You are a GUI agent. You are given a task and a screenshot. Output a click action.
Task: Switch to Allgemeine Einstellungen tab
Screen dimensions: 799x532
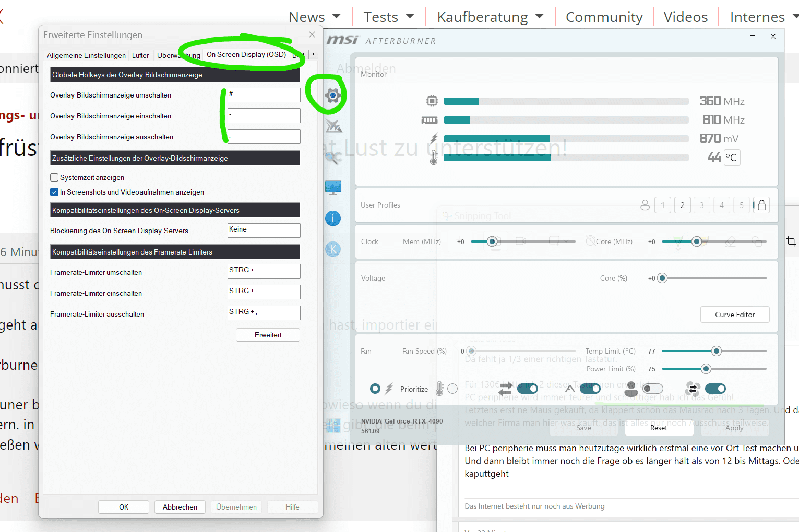[x=86, y=55]
